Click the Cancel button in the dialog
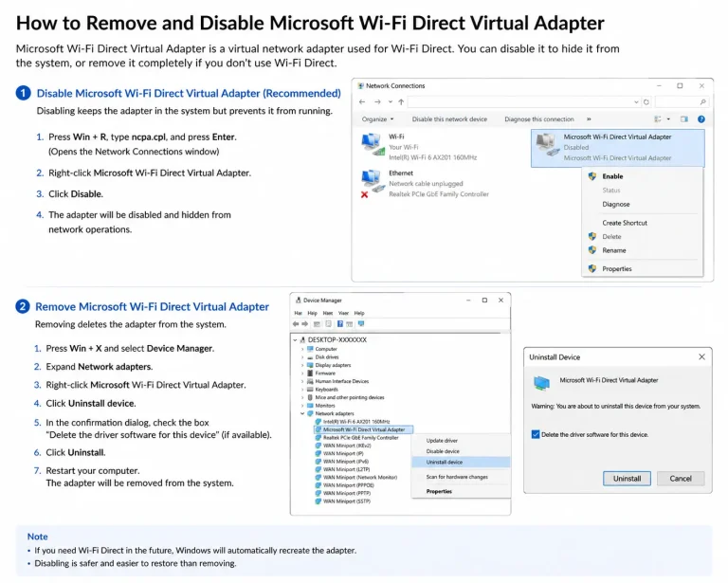 tap(681, 479)
